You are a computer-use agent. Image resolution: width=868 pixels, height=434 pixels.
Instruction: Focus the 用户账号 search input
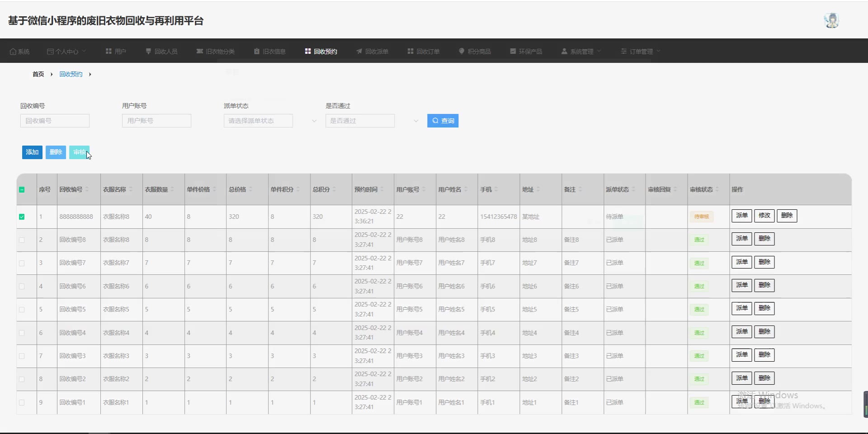(x=156, y=121)
